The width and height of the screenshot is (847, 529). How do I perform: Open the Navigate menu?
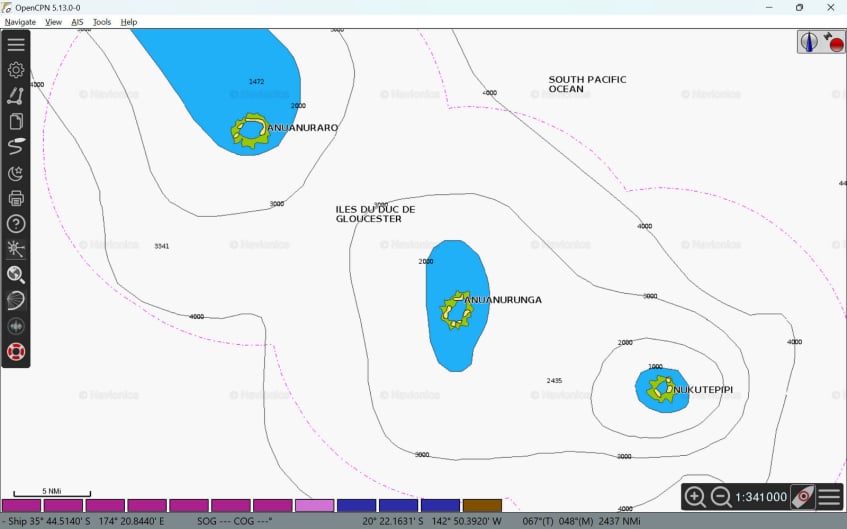point(20,22)
